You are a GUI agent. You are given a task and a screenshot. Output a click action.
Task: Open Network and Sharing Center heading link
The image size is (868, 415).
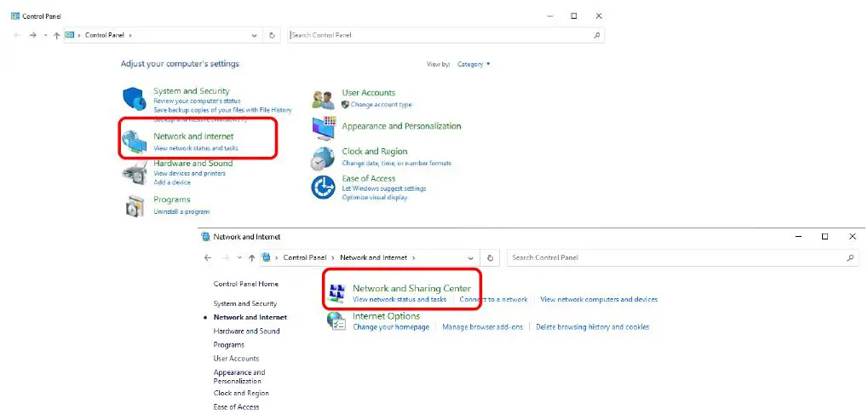click(x=412, y=288)
